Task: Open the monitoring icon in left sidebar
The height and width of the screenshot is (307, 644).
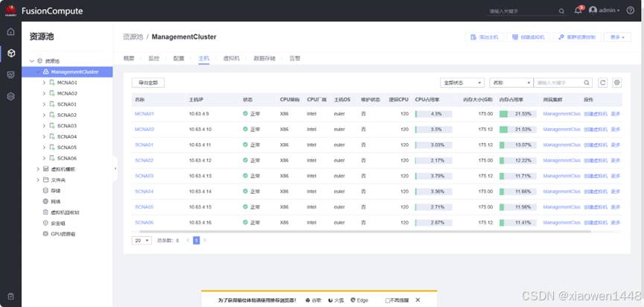Action: point(10,75)
